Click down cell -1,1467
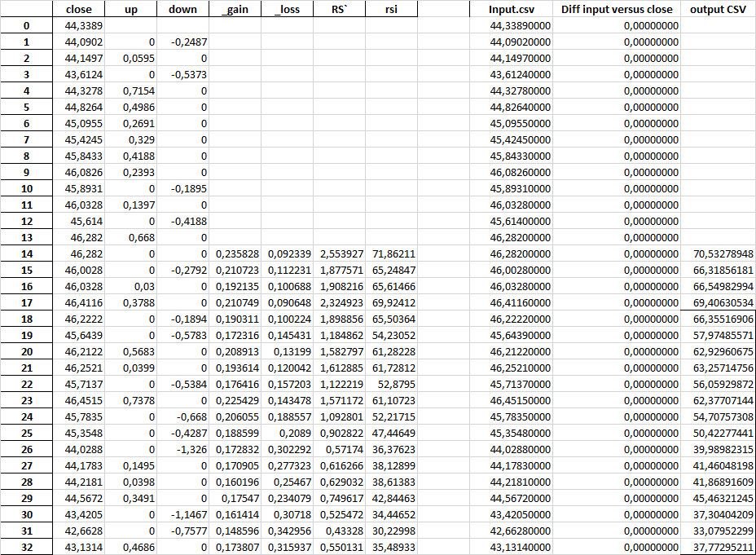Viewport: 756px width, 555px height. pos(182,514)
